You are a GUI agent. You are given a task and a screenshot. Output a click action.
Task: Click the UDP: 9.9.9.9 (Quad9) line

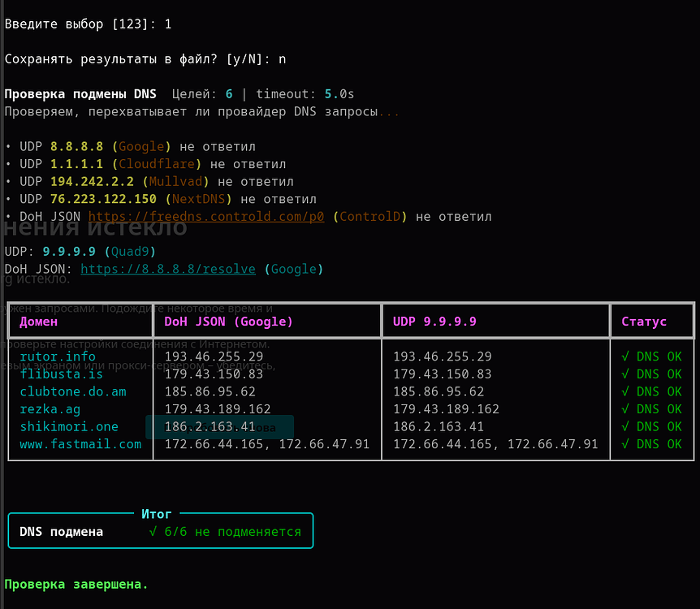(80, 252)
